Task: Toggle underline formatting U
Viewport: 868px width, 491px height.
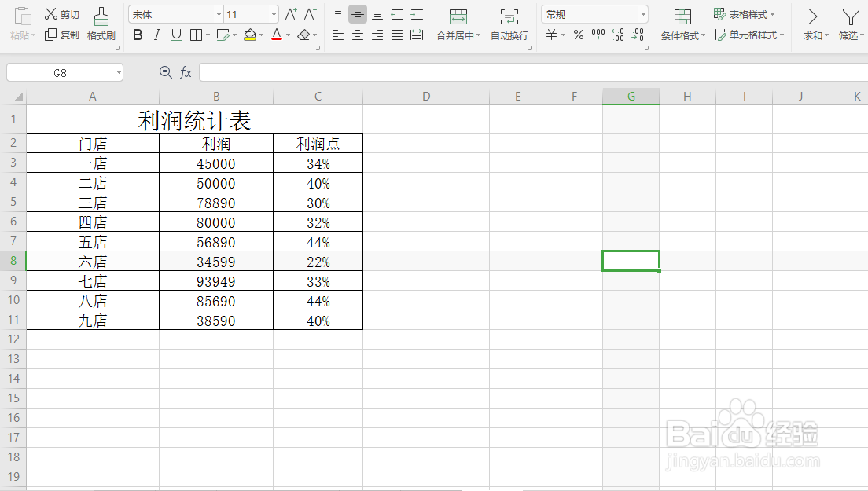Action: (177, 35)
